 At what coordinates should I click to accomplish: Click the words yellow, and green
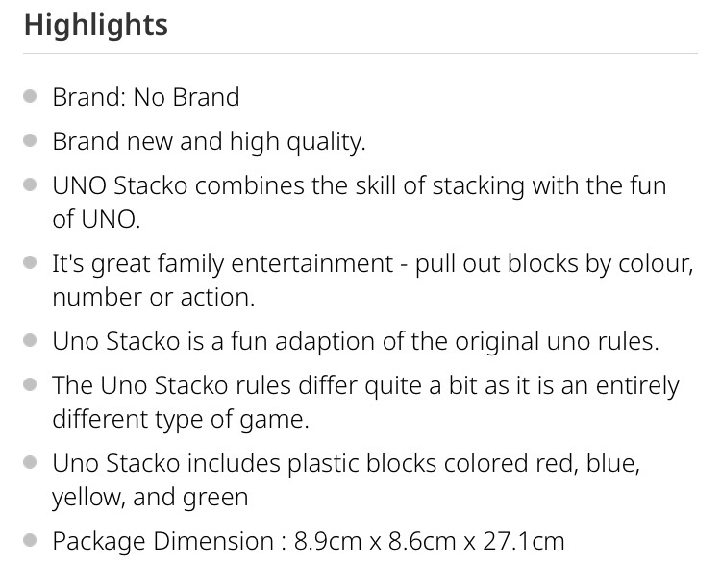click(150, 498)
